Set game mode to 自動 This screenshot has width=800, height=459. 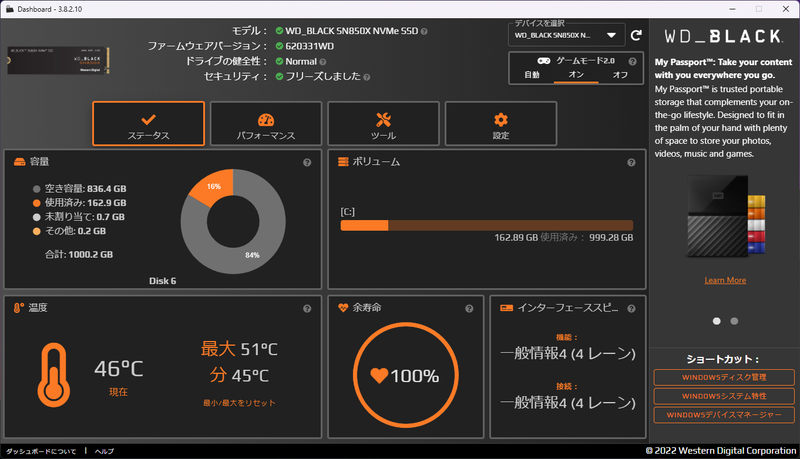(x=532, y=75)
